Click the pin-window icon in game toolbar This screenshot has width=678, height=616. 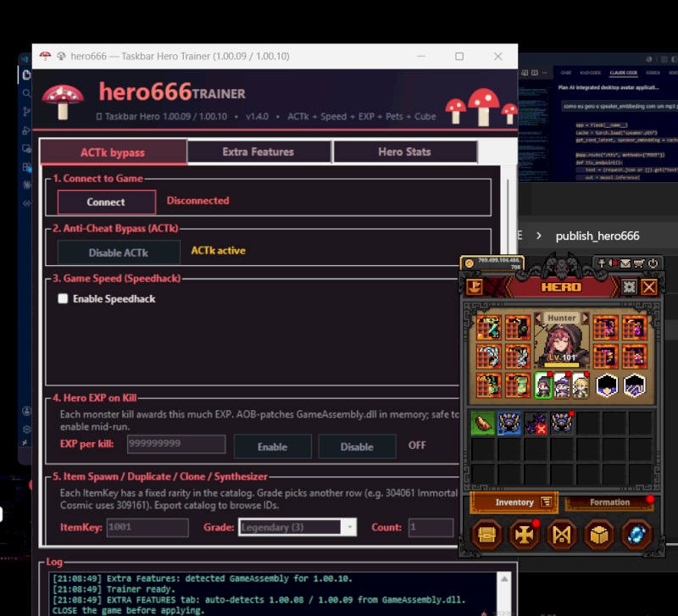(x=602, y=264)
